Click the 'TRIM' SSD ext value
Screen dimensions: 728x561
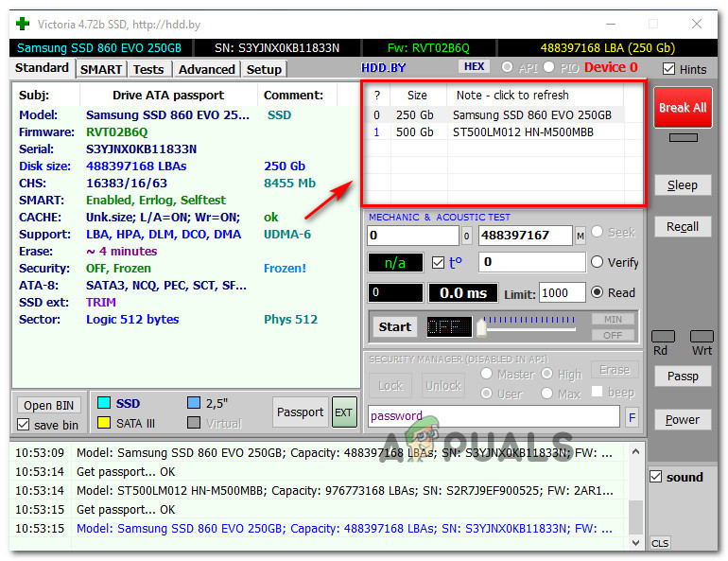point(101,303)
